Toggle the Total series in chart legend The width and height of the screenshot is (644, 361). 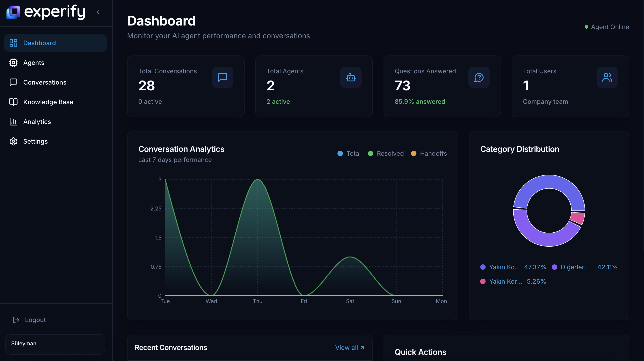(x=349, y=153)
